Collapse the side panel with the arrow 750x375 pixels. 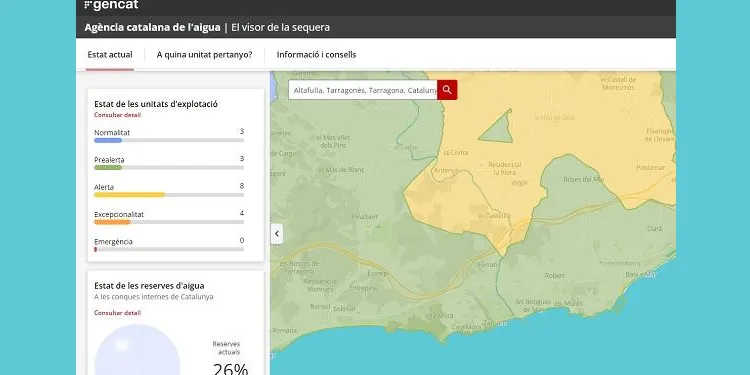click(x=276, y=234)
